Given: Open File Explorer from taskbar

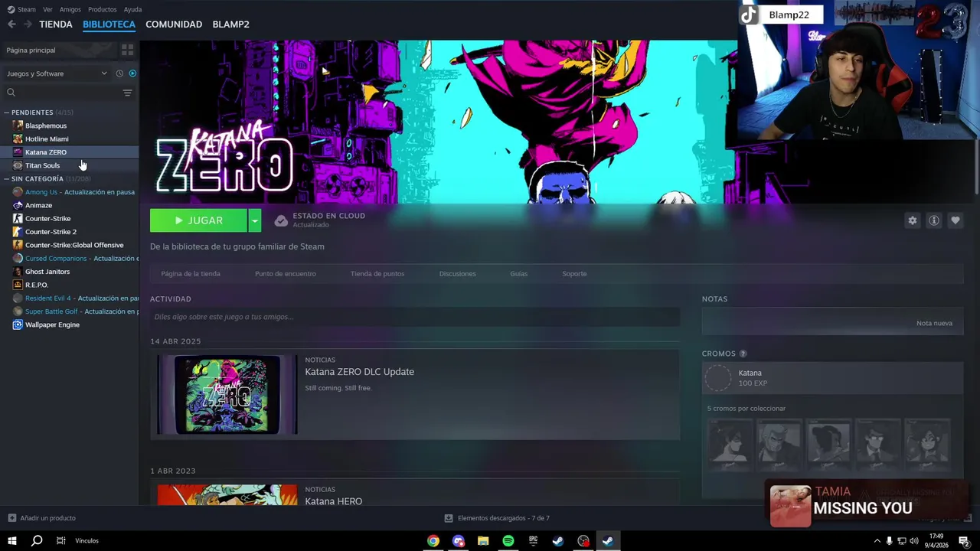Looking at the screenshot, I should point(483,541).
